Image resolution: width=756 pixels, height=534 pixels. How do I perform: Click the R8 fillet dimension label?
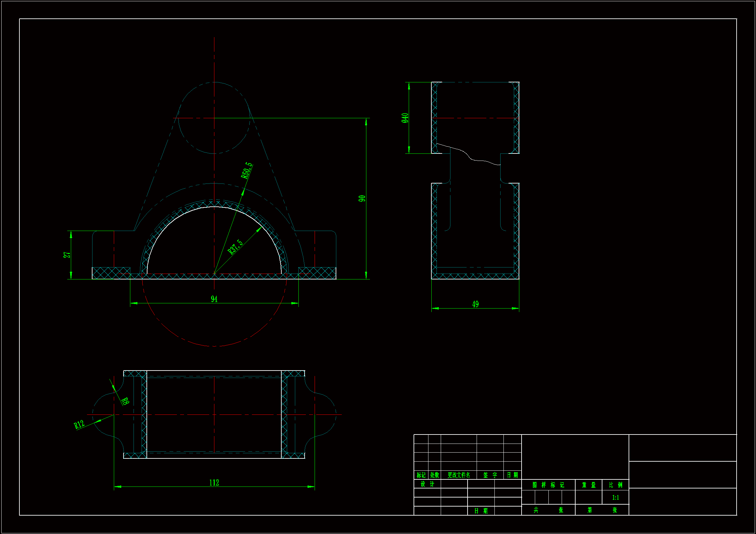(125, 401)
